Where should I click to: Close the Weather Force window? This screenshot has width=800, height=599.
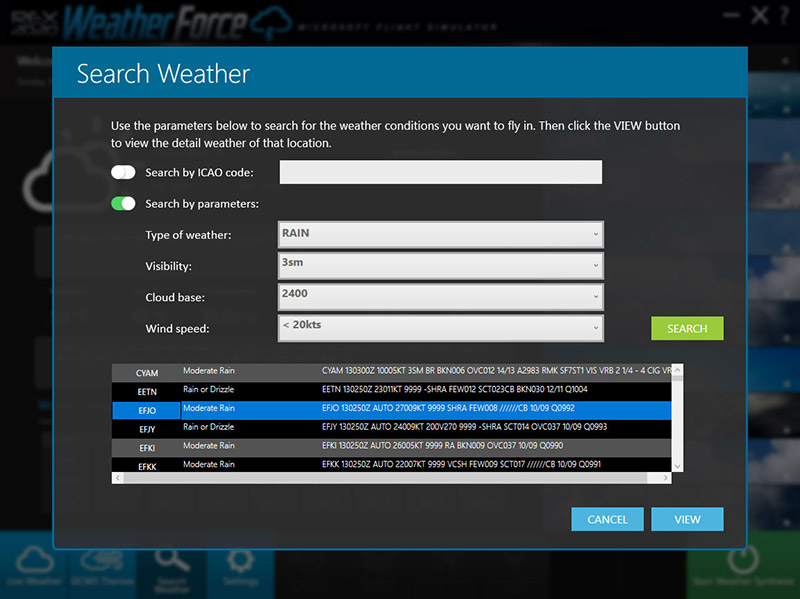[760, 15]
